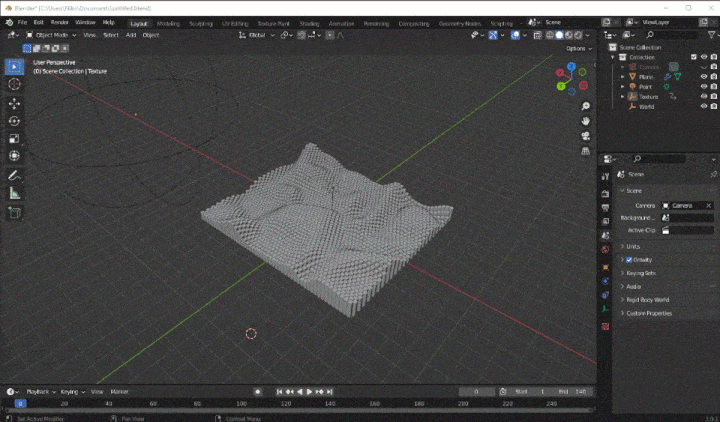
Task: Open the Object Mode dropdown
Action: point(50,35)
